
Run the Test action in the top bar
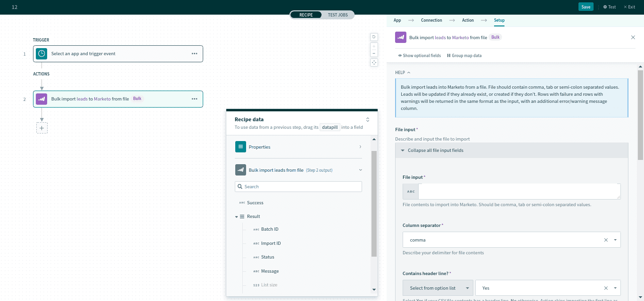(x=609, y=7)
